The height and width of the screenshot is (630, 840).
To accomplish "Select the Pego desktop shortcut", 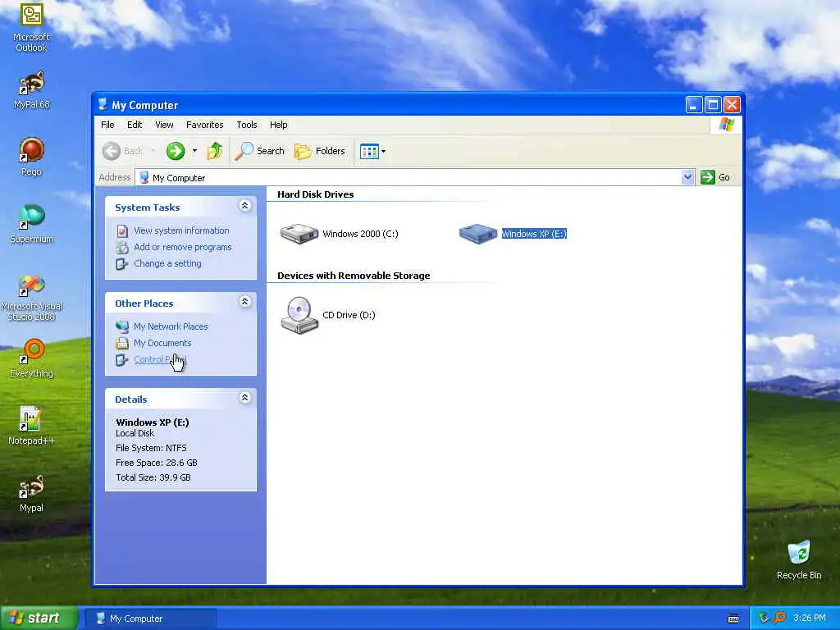I will click(31, 157).
